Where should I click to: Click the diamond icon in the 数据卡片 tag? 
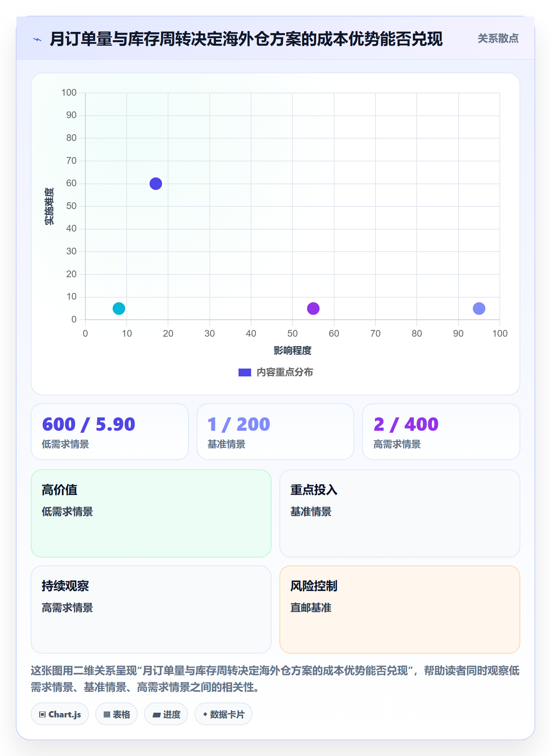(205, 714)
